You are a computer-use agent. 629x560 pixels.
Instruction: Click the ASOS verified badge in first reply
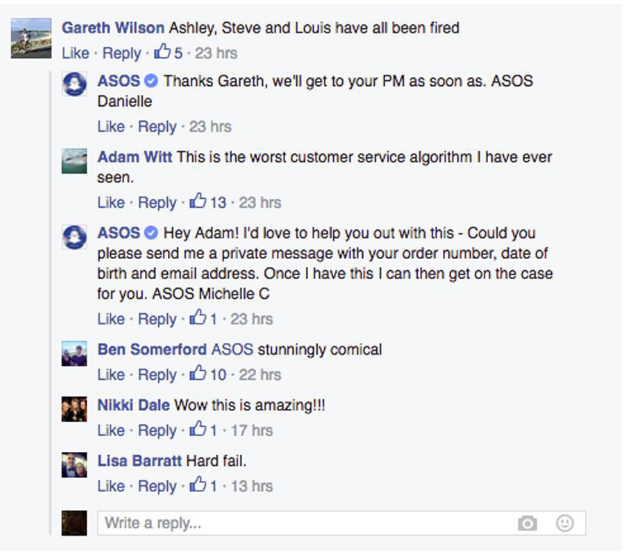coord(151,81)
